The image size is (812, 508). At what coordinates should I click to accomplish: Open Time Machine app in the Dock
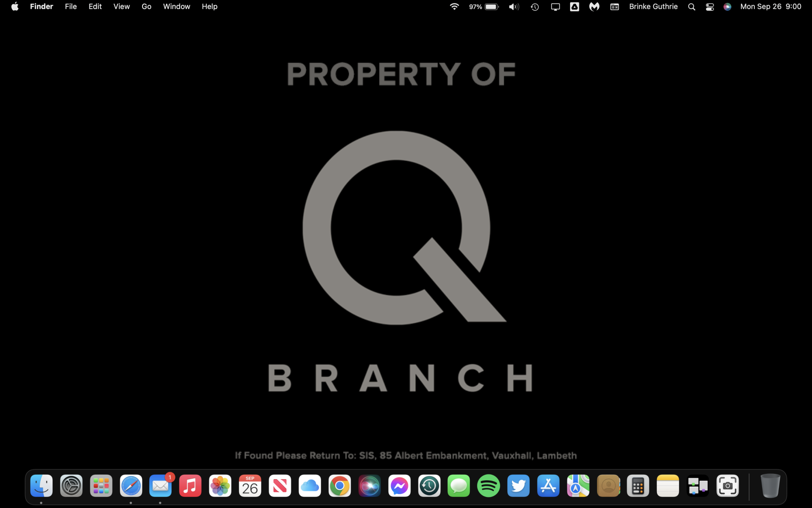coord(429,486)
